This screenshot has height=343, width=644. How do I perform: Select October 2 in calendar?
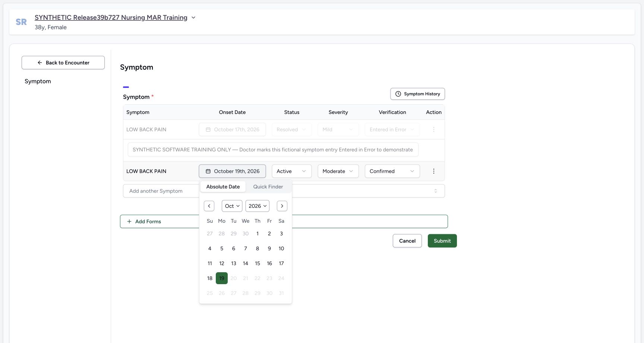[269, 234]
